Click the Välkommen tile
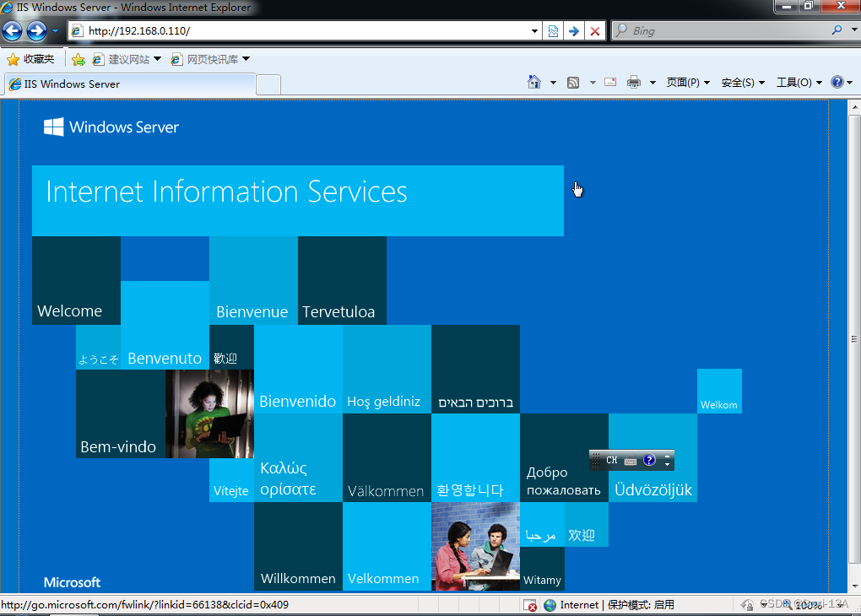 [x=387, y=458]
